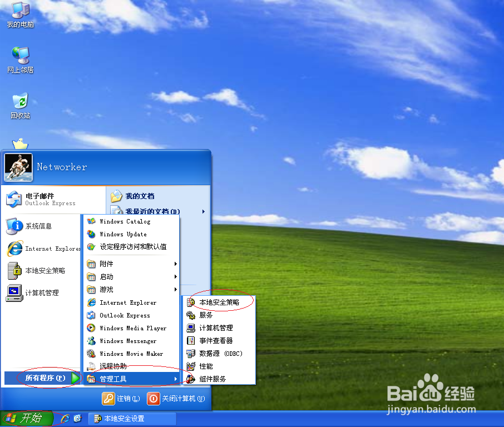Select Outlook Express in programs menu

click(x=131, y=315)
